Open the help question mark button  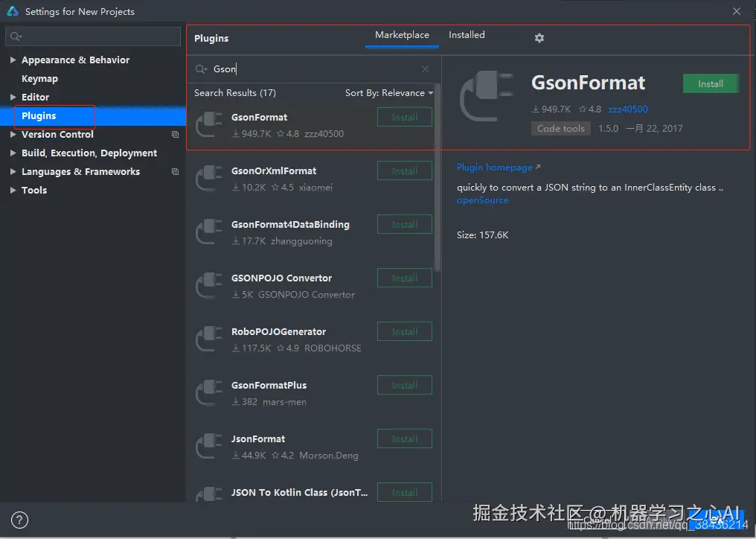click(x=19, y=520)
